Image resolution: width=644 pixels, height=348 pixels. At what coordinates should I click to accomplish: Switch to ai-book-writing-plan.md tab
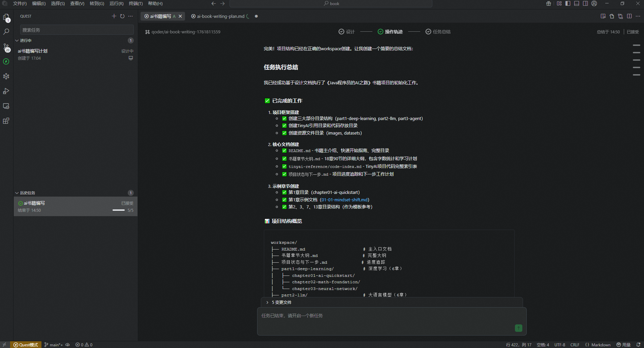[220, 16]
